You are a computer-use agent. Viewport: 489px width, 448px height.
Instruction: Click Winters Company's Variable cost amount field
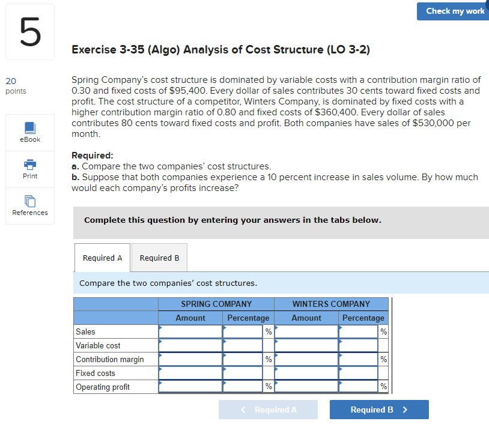coord(305,345)
